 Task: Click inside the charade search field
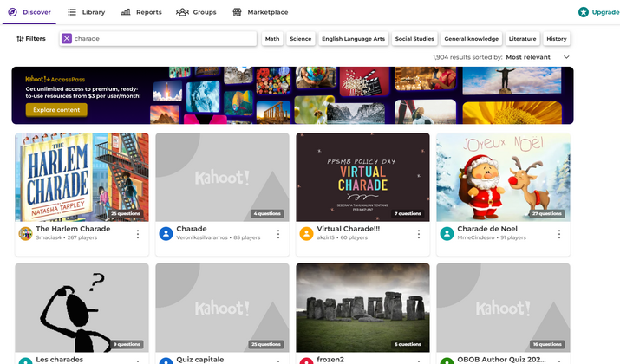tap(158, 39)
